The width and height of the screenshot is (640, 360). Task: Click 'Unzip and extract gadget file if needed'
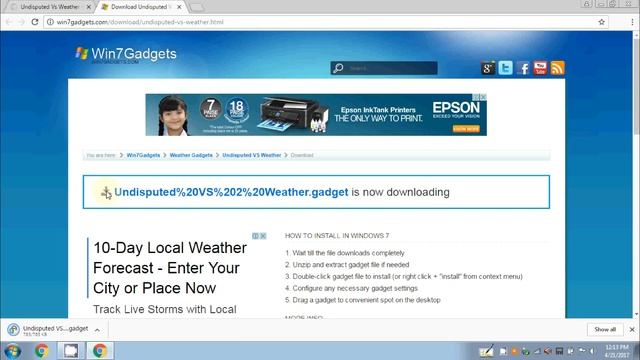pyautogui.click(x=351, y=265)
